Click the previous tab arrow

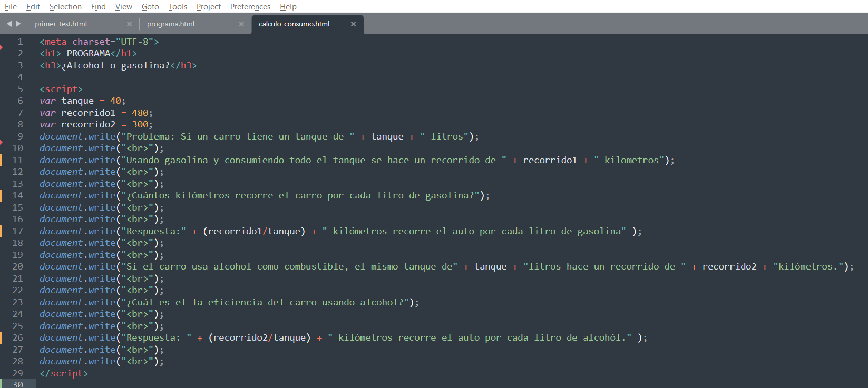tap(9, 24)
